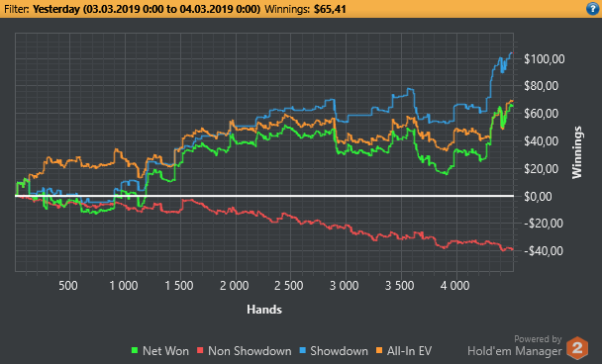The height and width of the screenshot is (364, 602).
Task: Click the 1 000 hands x-axis label
Action: 124,286
